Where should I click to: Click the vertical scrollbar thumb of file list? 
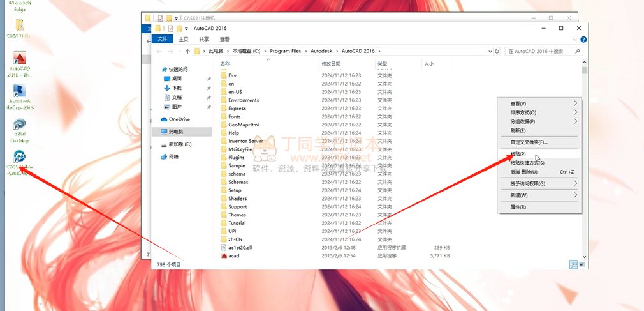pos(585,70)
